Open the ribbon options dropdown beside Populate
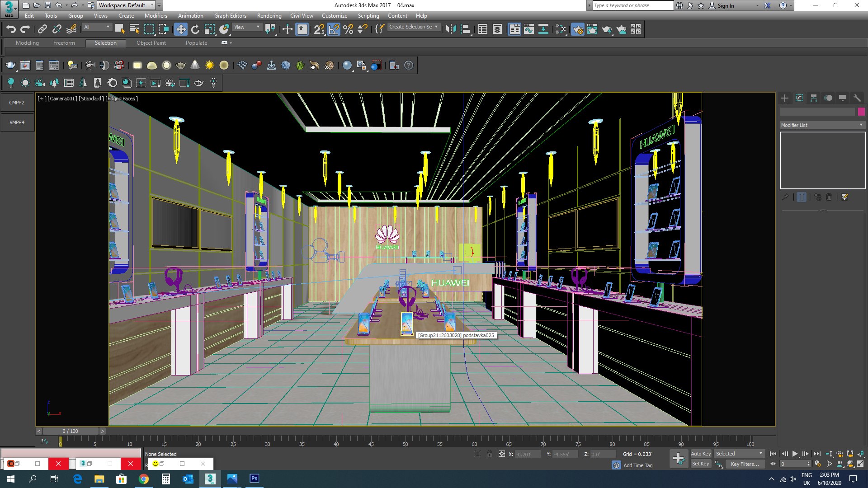Viewport: 868px width, 488px height. coord(231,43)
